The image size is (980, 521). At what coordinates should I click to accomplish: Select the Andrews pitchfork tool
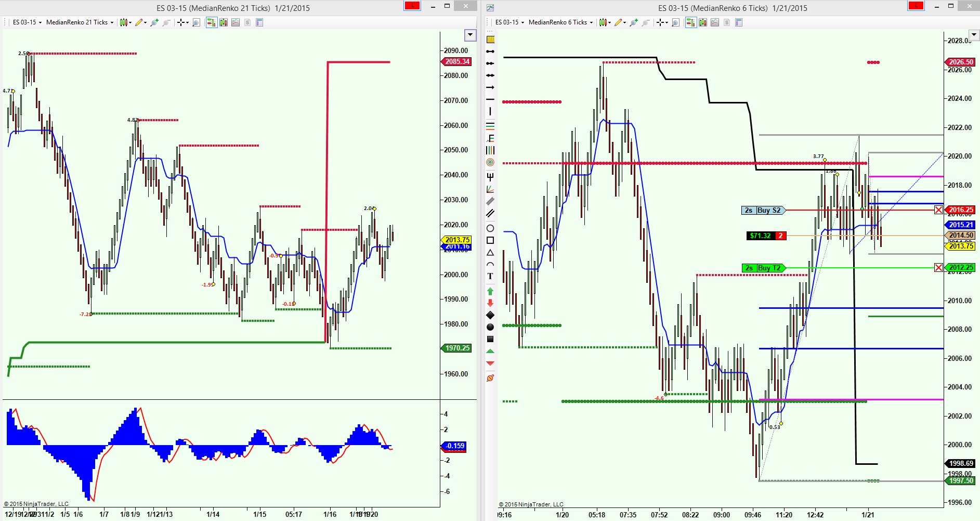[x=490, y=177]
